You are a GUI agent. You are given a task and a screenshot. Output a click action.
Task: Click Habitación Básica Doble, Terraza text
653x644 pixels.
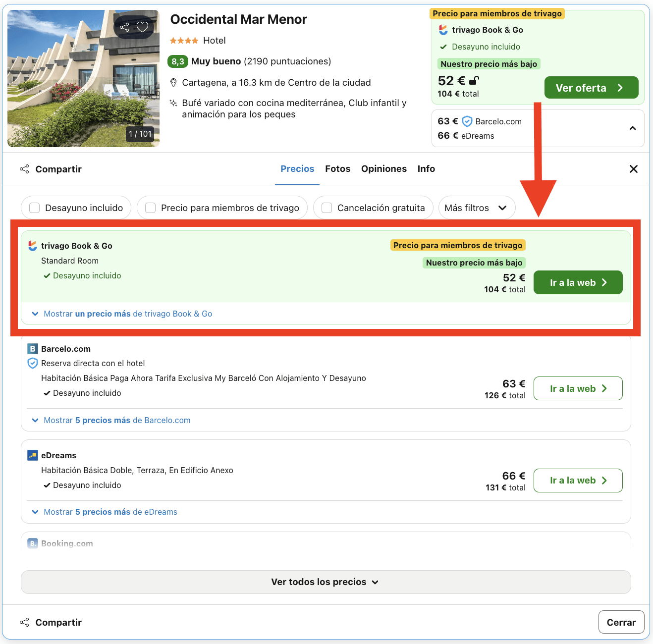click(x=137, y=470)
